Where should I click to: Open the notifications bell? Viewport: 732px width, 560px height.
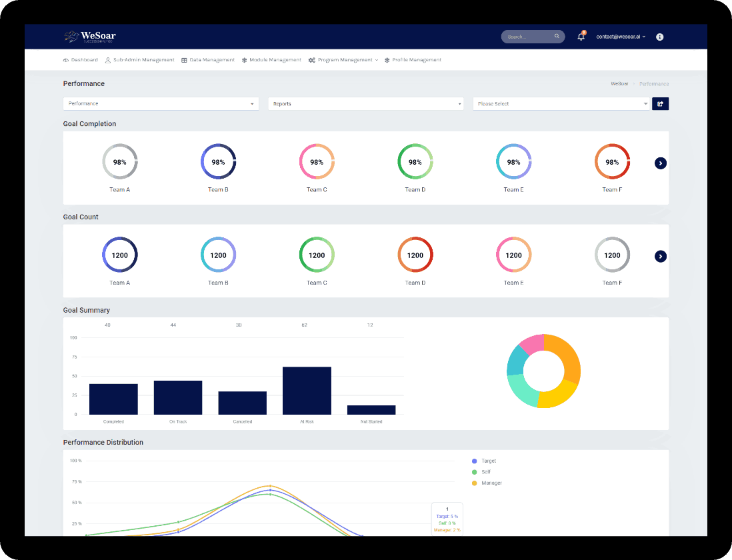click(581, 37)
